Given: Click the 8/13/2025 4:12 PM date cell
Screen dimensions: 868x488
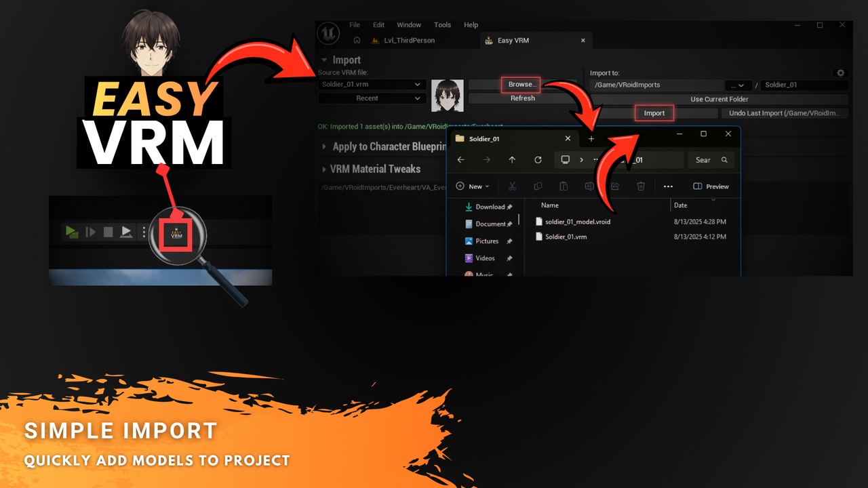Looking at the screenshot, I should click(700, 237).
